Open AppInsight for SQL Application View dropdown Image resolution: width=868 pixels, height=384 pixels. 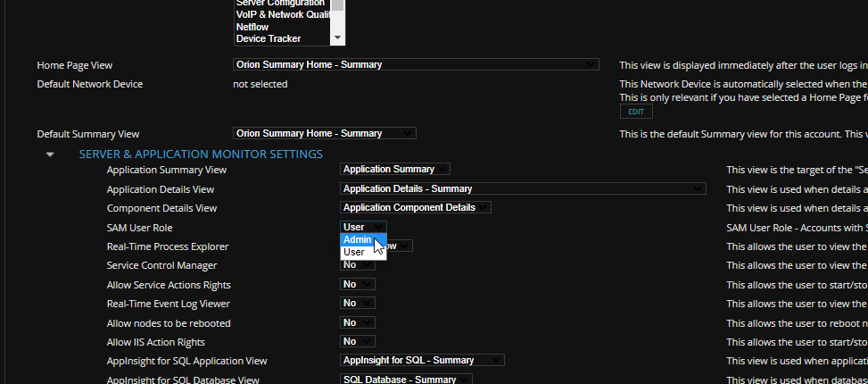coord(422,360)
